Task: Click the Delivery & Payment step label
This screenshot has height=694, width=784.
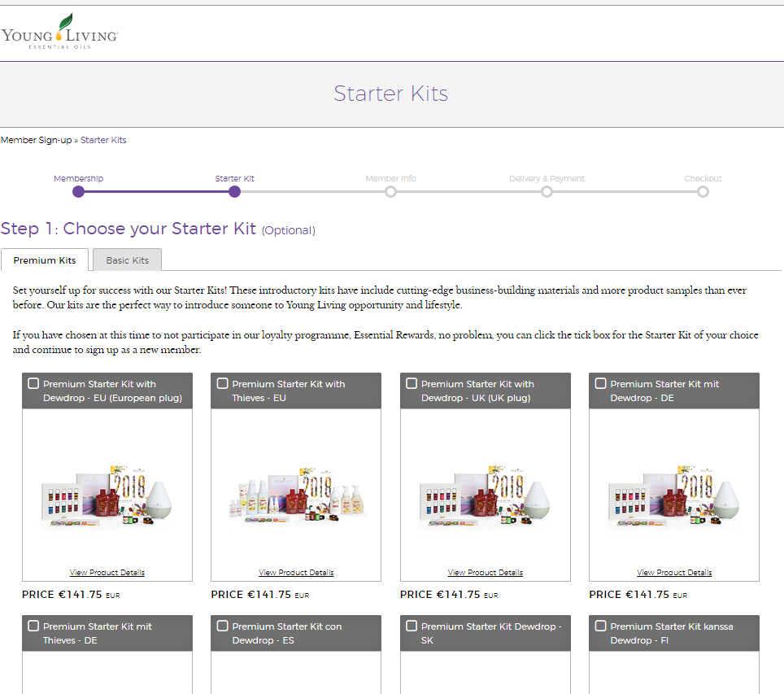Action: (547, 179)
